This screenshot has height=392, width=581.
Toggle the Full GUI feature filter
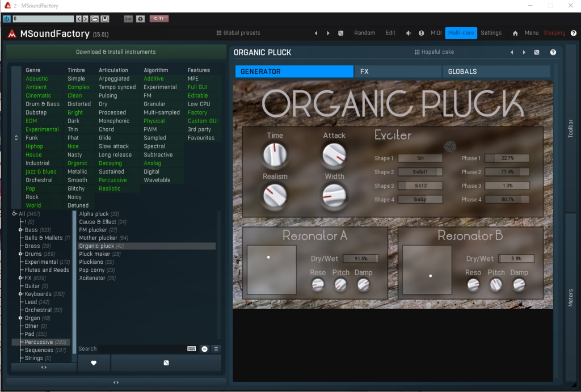coord(197,87)
